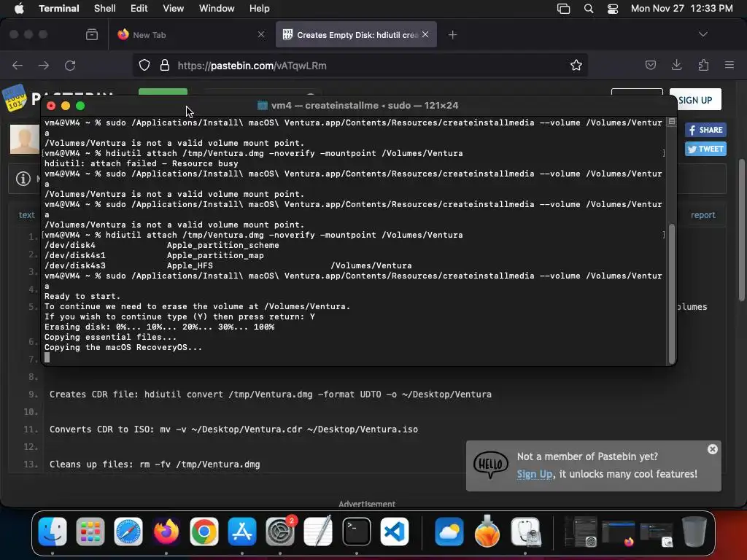
Task: Open Firefox from the Dock
Action: click(x=166, y=531)
